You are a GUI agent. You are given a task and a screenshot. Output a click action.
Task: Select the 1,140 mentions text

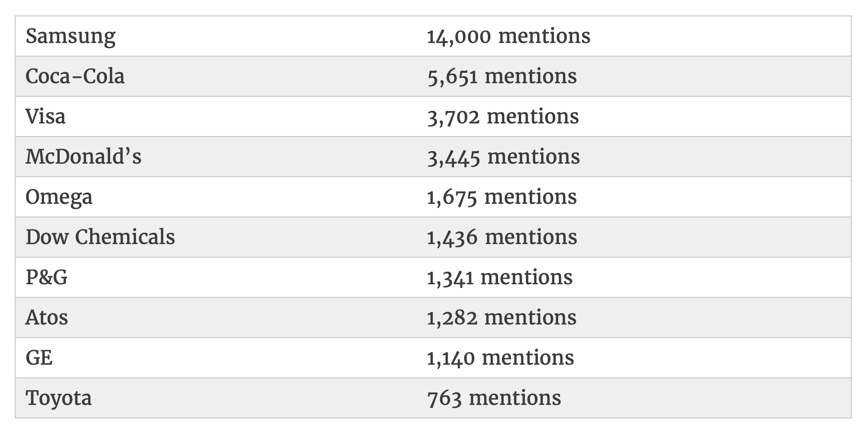pyautogui.click(x=500, y=358)
